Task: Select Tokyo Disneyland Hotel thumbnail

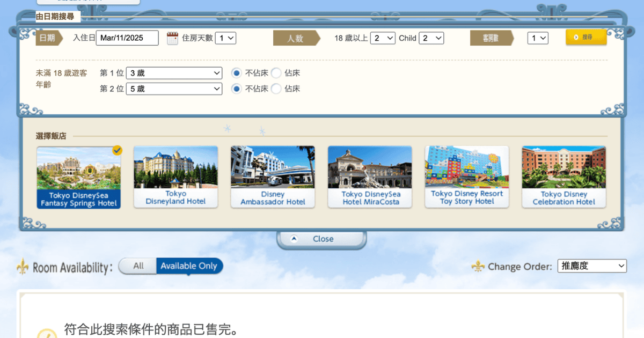Action: click(x=175, y=177)
